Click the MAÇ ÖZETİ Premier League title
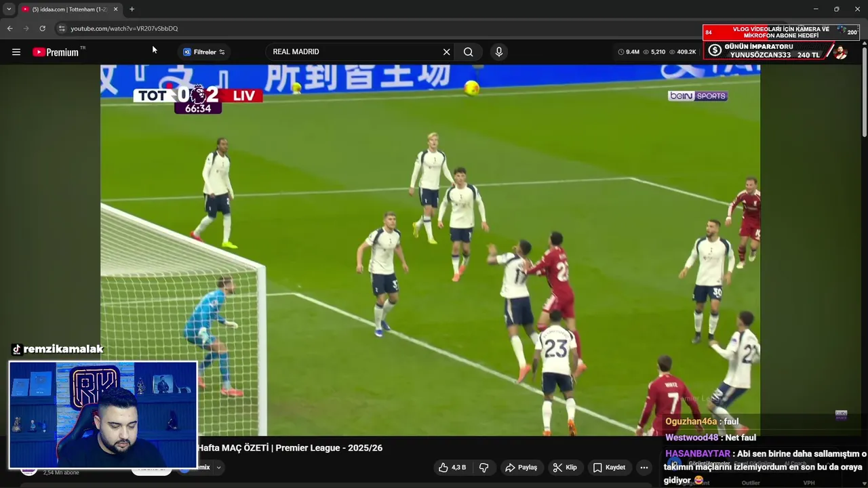Image resolution: width=868 pixels, height=488 pixels. click(x=290, y=448)
